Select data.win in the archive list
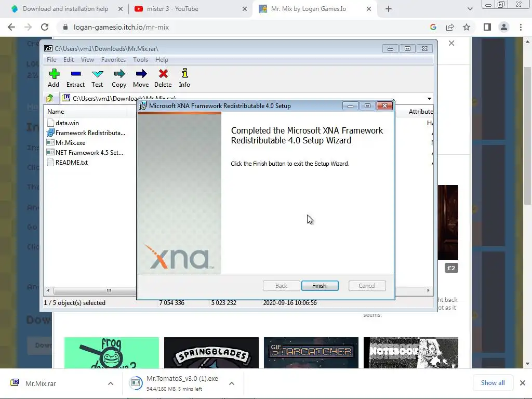532x399 pixels. pos(67,123)
